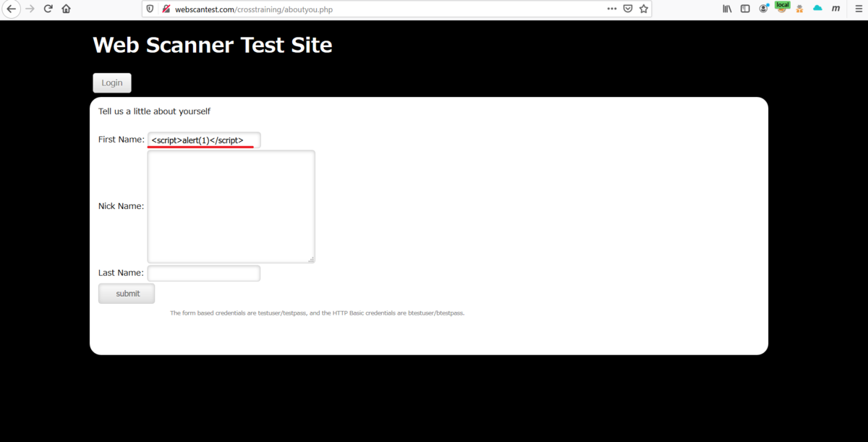Open page actions three-dots menu
The width and height of the screenshot is (868, 442).
point(612,9)
